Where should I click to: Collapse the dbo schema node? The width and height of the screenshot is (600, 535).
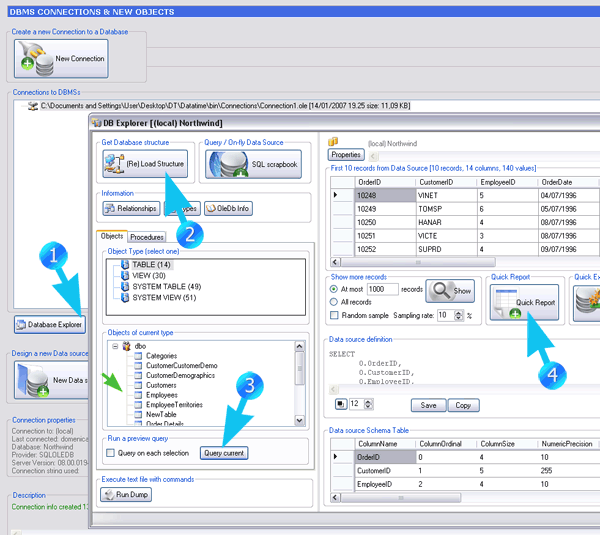pos(115,346)
